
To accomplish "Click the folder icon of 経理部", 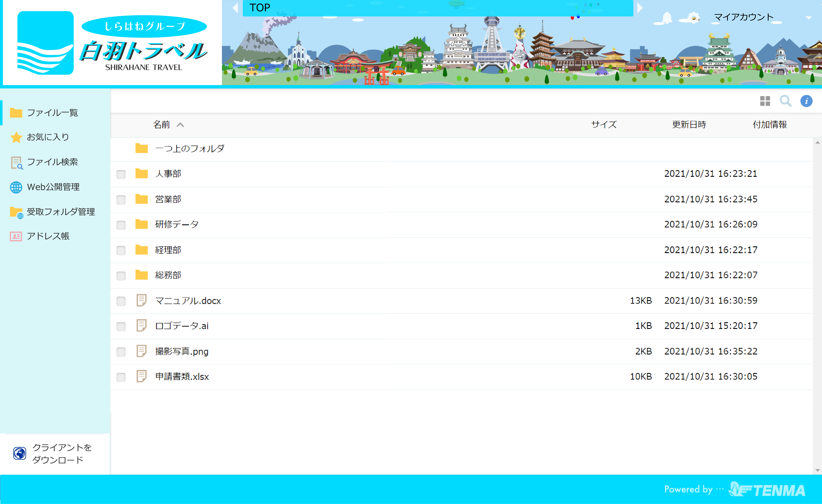I will click(x=141, y=250).
